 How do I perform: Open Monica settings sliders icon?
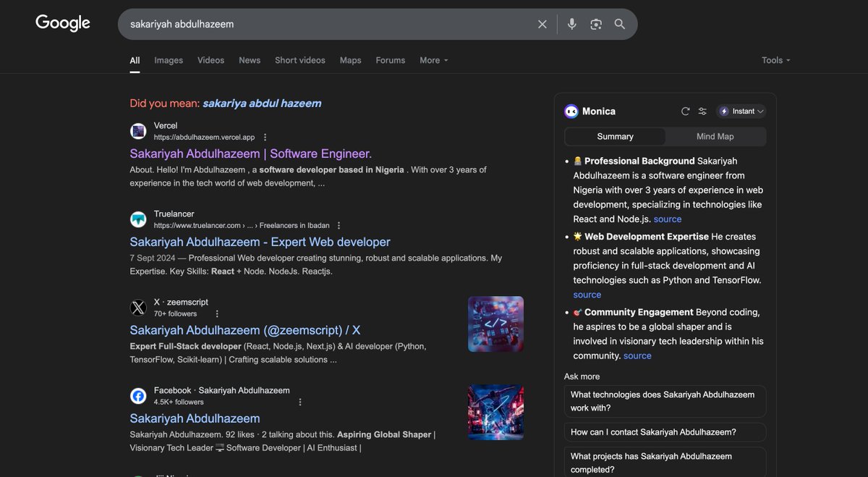pos(702,111)
